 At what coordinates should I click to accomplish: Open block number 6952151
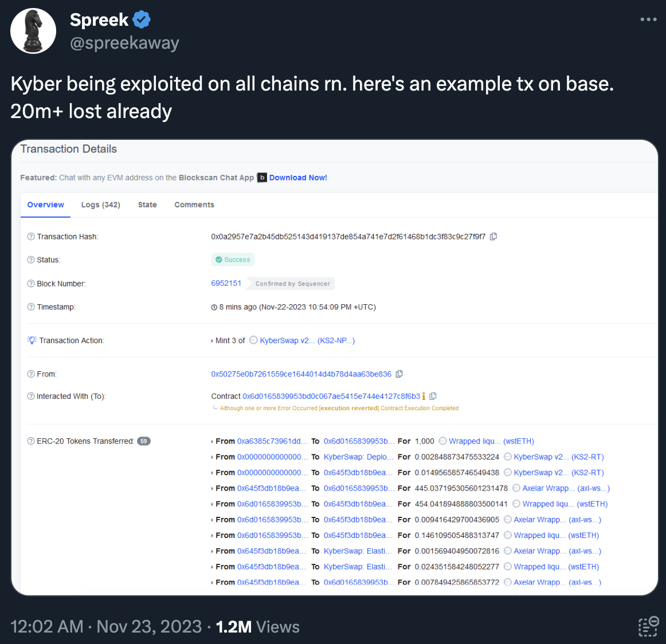[x=226, y=283]
